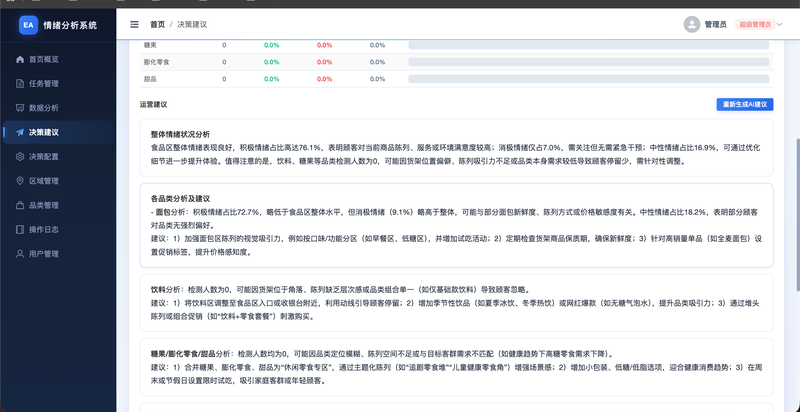
Task: Click the 糖果/膨化零食/甜品分析 heading
Action: pos(190,353)
